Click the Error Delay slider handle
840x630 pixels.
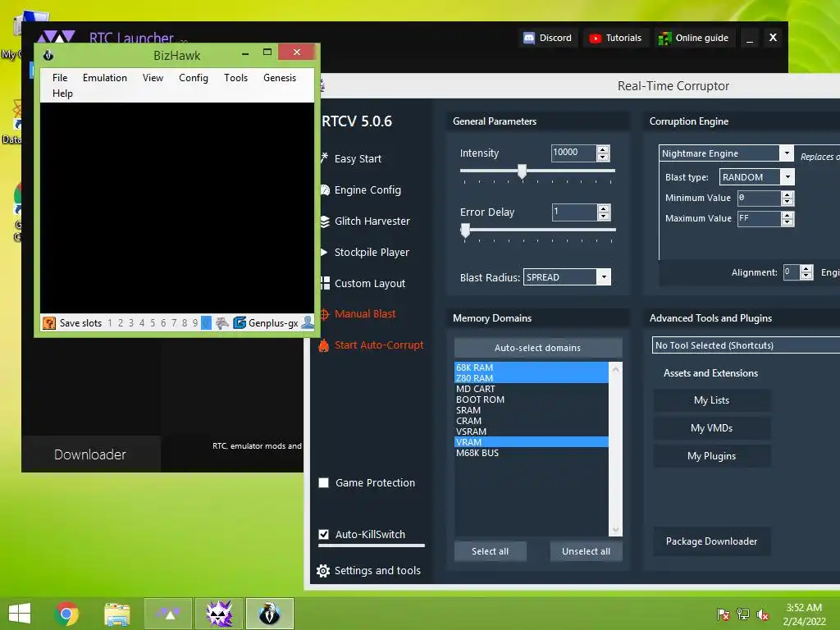pos(465,231)
